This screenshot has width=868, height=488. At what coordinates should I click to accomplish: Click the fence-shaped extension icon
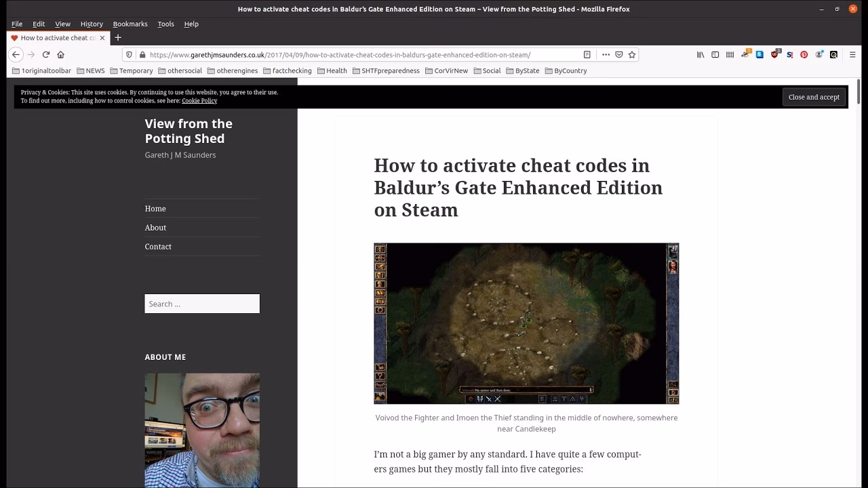730,54
